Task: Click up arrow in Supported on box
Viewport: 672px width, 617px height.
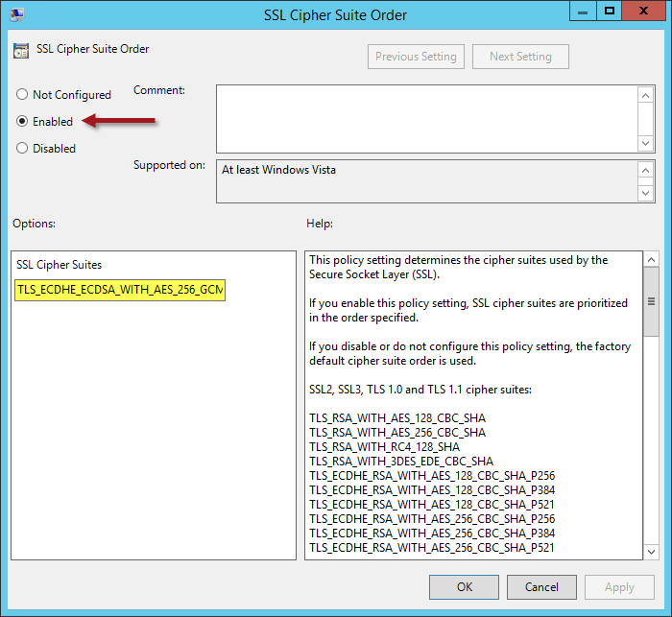Action: coord(646,170)
